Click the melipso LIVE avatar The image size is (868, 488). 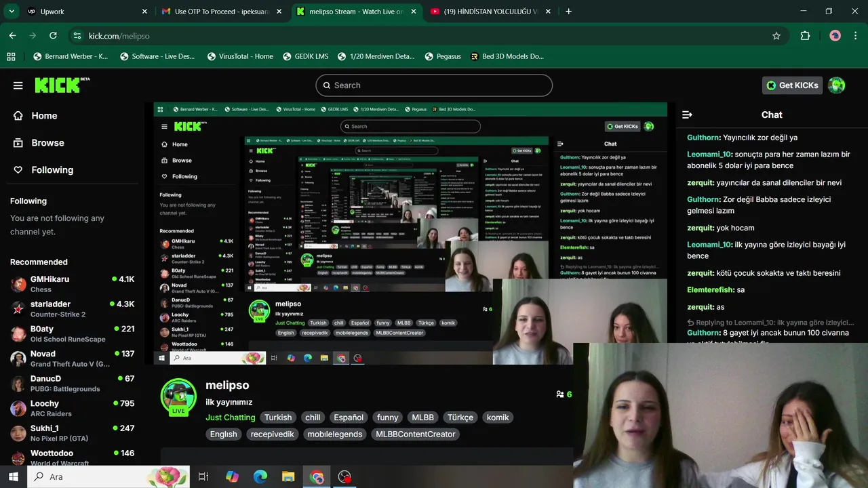click(x=178, y=396)
